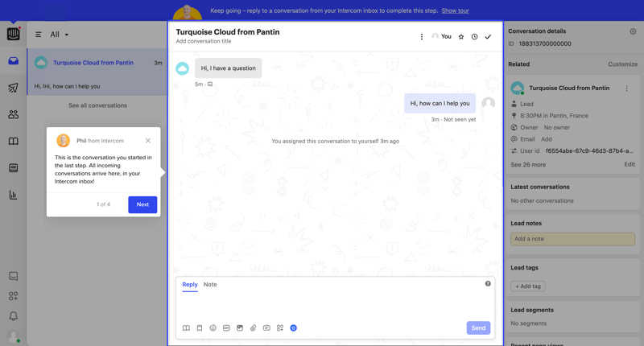Expand See 26 more lead attributes

(528, 165)
